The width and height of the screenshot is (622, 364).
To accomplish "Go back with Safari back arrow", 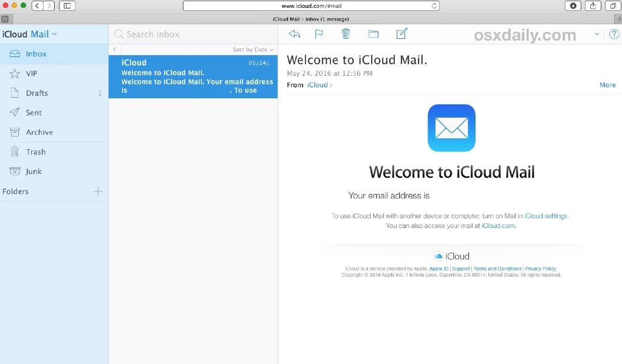I will click(37, 5).
